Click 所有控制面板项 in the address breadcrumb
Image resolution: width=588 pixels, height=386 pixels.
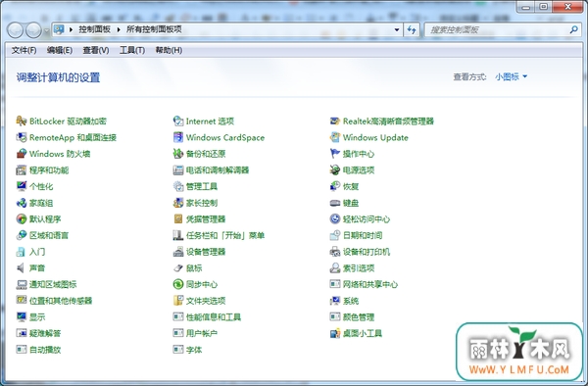154,29
